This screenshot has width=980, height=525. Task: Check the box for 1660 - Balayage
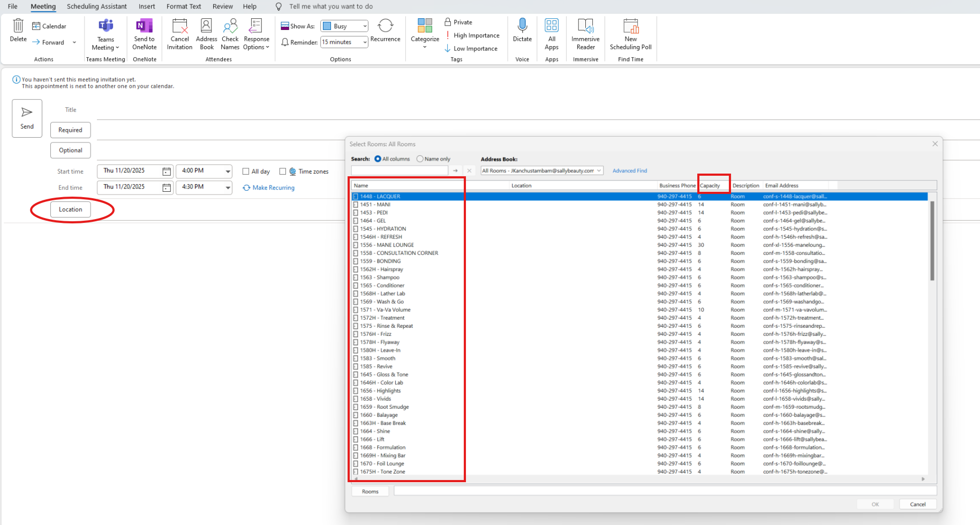click(356, 415)
